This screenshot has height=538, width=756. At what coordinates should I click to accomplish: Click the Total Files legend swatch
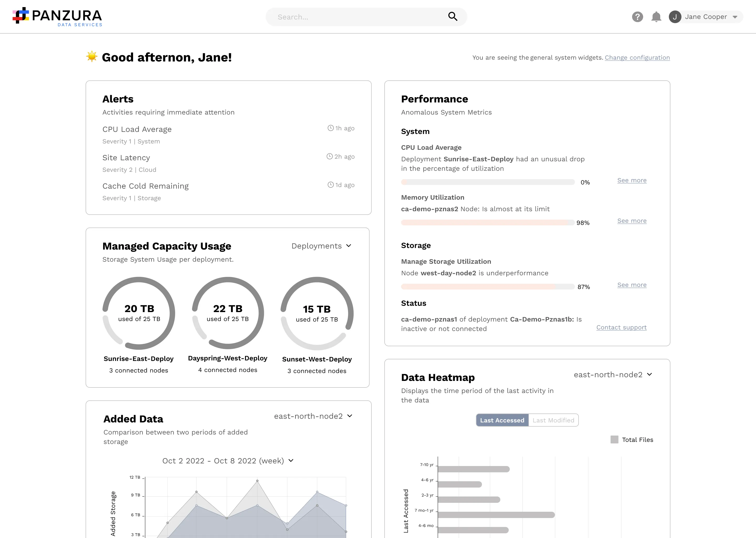click(614, 439)
